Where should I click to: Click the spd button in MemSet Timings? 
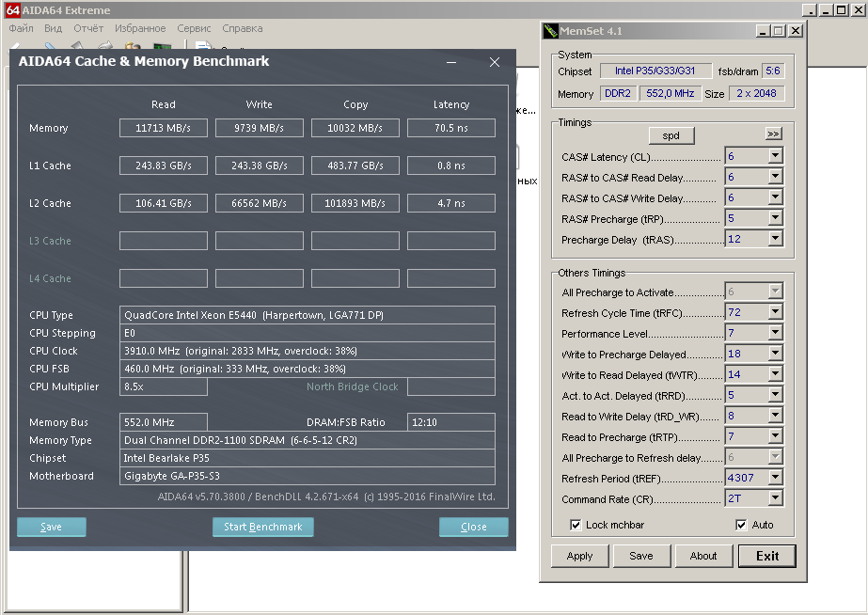click(x=671, y=135)
